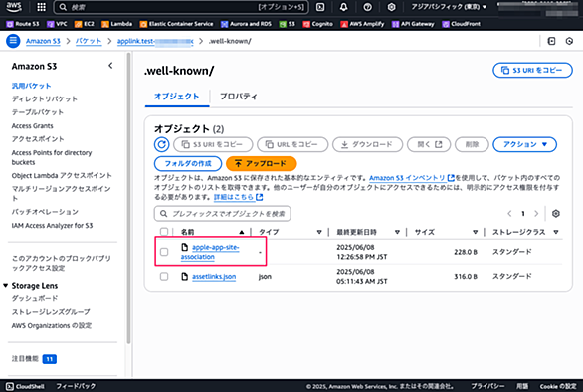Screen dimensions: 583x392
Task: Click the フォルダの作成 button
Action: click(188, 163)
